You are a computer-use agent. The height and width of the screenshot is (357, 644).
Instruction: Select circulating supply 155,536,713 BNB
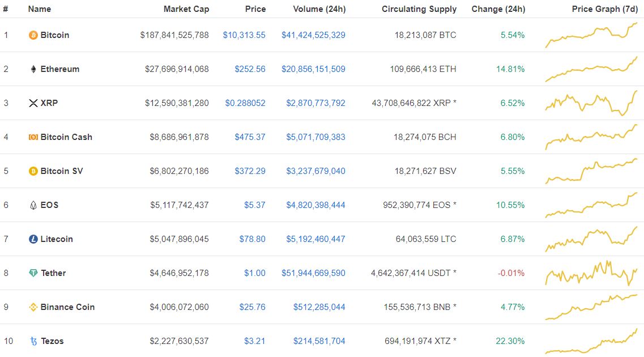pos(420,307)
